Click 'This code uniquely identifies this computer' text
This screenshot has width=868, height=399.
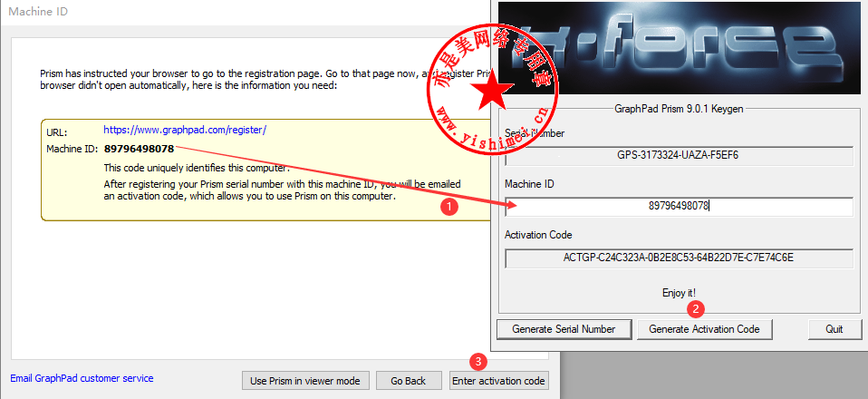[x=197, y=168]
